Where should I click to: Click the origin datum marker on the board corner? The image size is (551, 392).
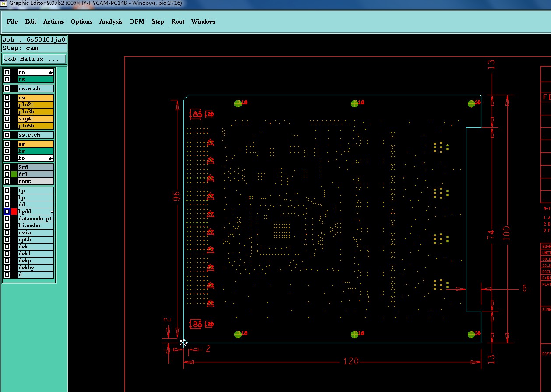click(x=184, y=343)
